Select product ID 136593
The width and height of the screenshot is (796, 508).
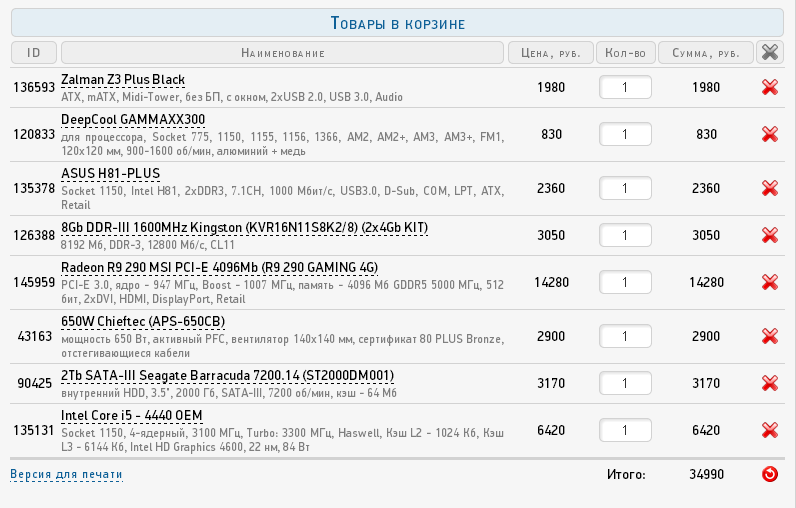(x=34, y=87)
